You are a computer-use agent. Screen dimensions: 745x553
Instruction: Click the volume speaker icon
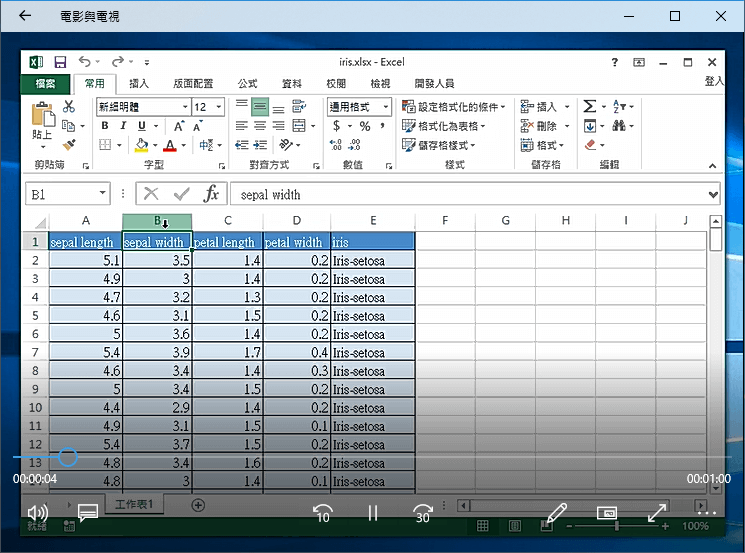click(38, 513)
